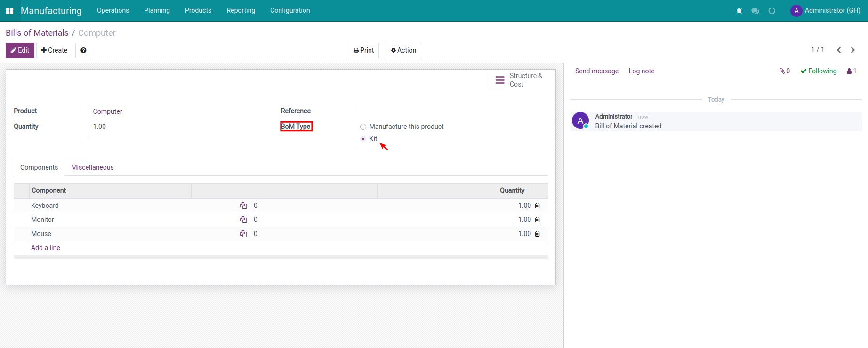Delete the Mouse component line

tap(537, 234)
